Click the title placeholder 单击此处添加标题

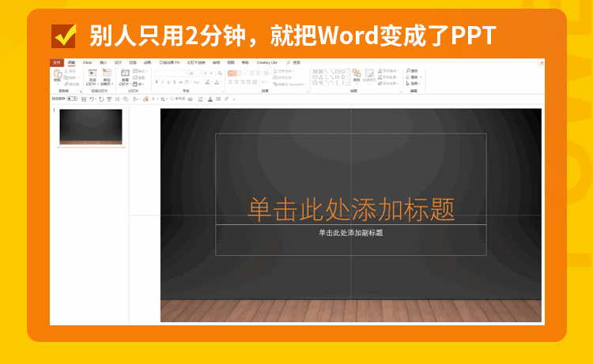(351, 208)
